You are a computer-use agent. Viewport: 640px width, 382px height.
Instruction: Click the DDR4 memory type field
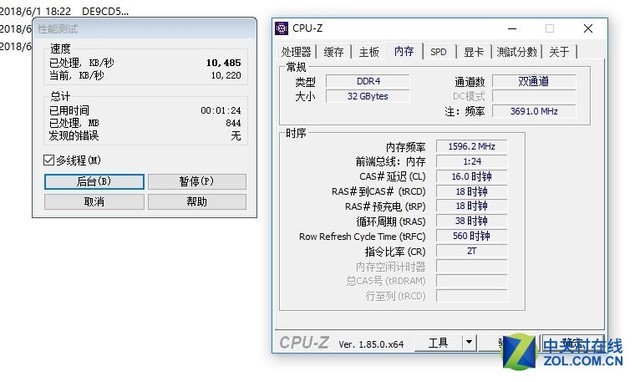pos(368,81)
